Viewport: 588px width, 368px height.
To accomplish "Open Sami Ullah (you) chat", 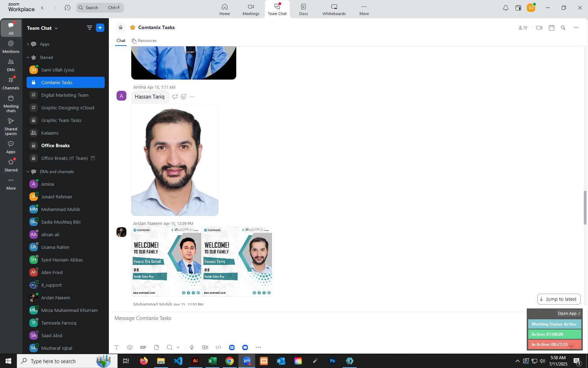I will tap(65, 70).
